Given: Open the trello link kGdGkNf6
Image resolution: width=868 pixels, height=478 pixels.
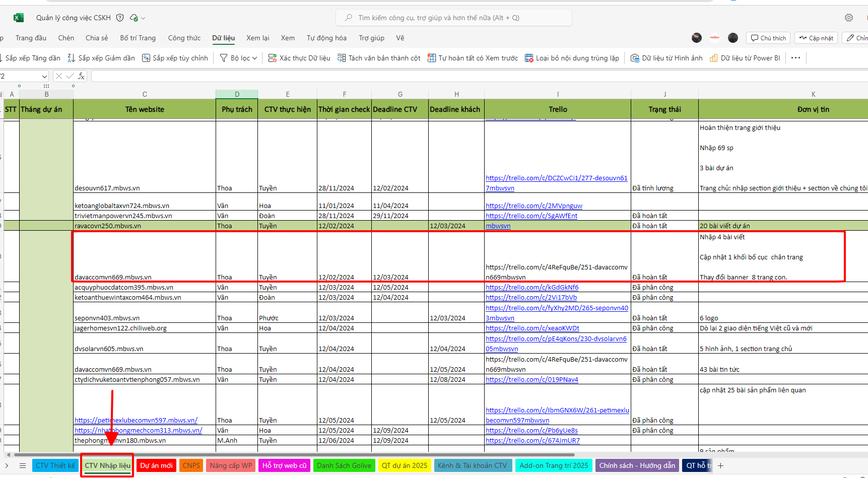Looking at the screenshot, I should coord(532,287).
